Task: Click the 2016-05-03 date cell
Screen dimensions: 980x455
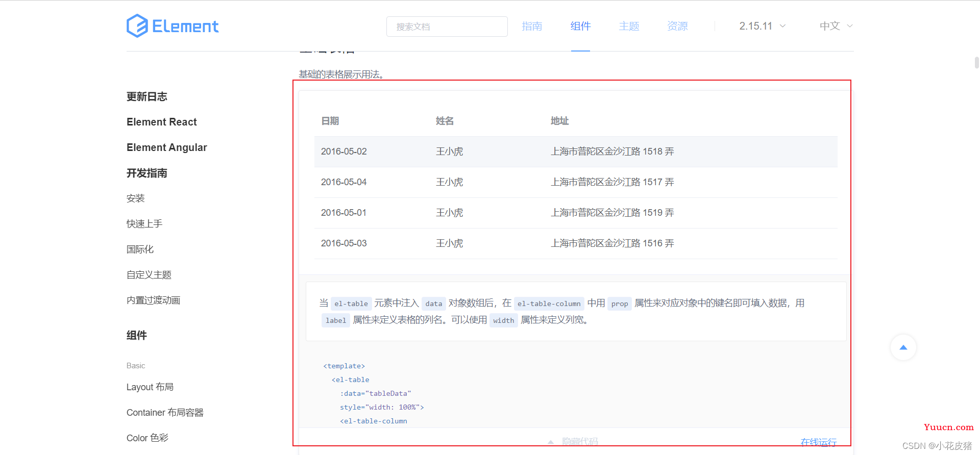Action: click(344, 243)
